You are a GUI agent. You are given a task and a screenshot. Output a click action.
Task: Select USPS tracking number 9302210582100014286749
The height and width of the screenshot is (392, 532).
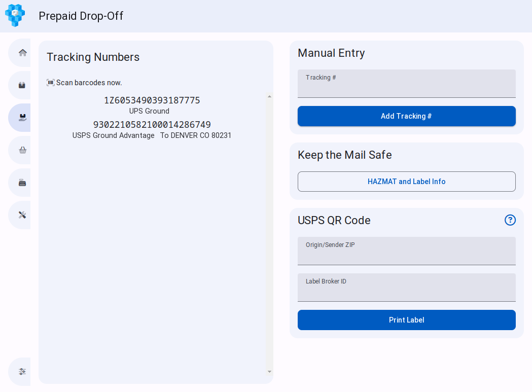152,125
